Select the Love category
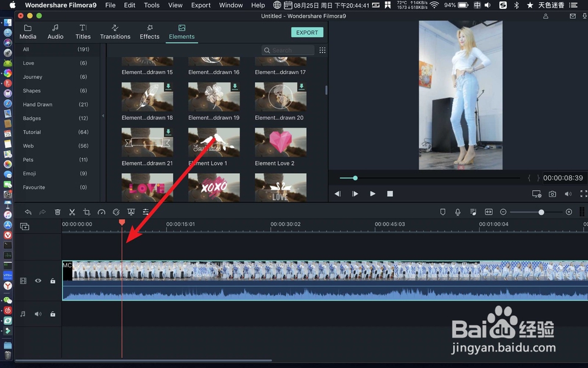 28,63
